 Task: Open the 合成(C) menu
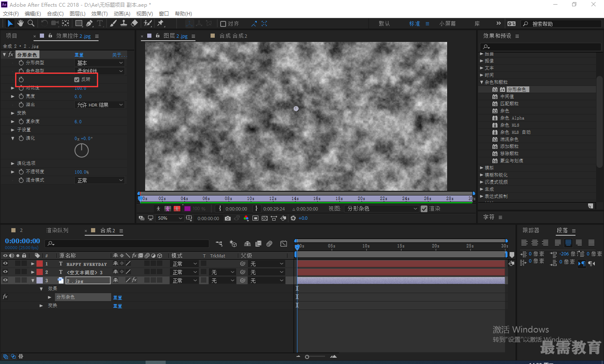tap(55, 14)
